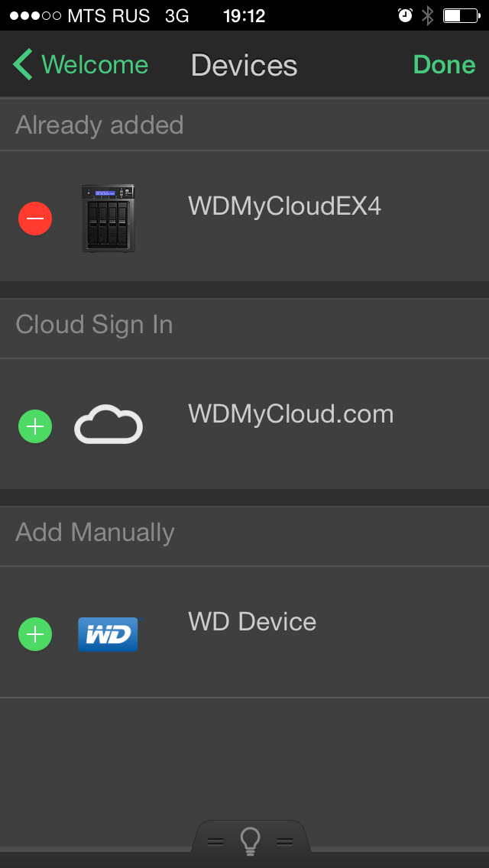Tap the green back chevron arrow
Image resolution: width=489 pixels, height=868 pixels.
[x=23, y=65]
